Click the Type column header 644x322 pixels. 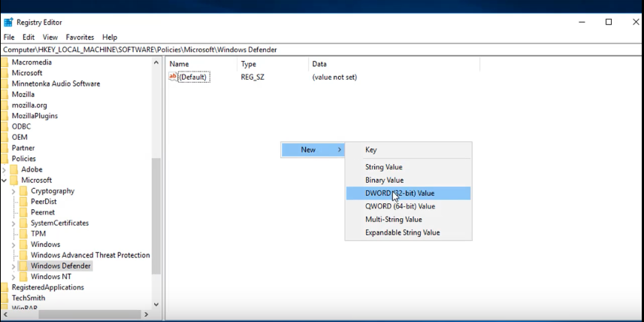pos(272,64)
